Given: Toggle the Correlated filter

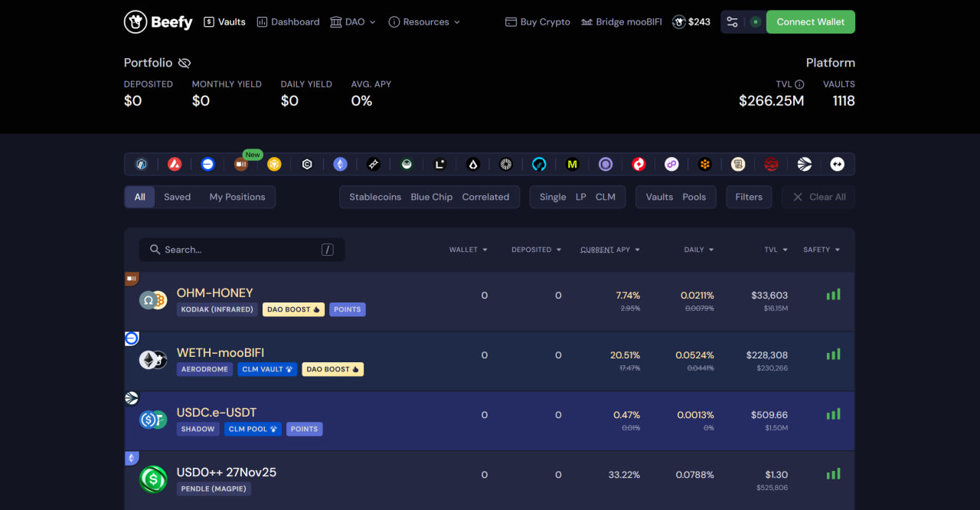Looking at the screenshot, I should click(x=485, y=197).
